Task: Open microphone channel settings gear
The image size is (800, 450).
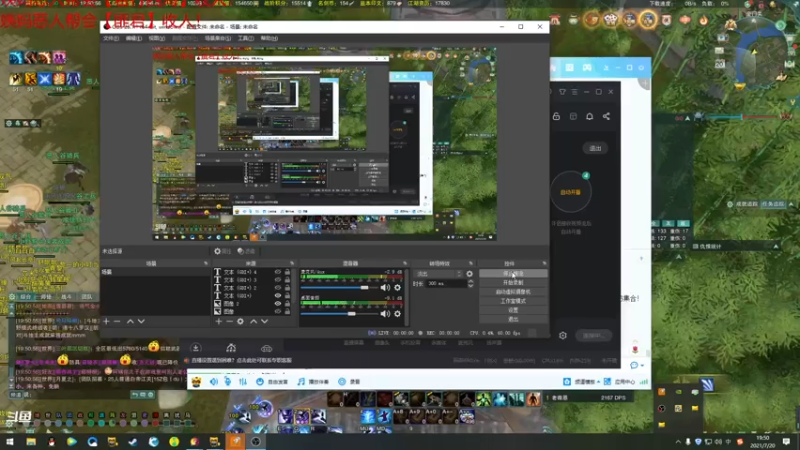Action: click(x=397, y=288)
